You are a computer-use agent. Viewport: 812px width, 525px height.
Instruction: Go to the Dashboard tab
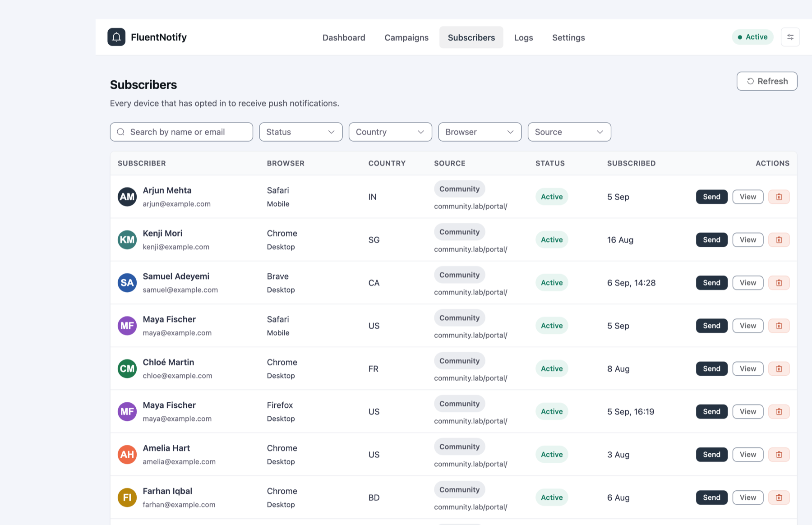click(344, 37)
